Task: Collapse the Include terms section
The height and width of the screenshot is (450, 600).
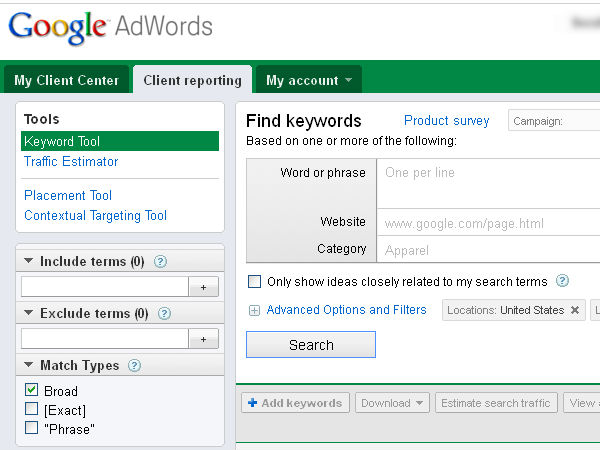Action: pyautogui.click(x=28, y=261)
